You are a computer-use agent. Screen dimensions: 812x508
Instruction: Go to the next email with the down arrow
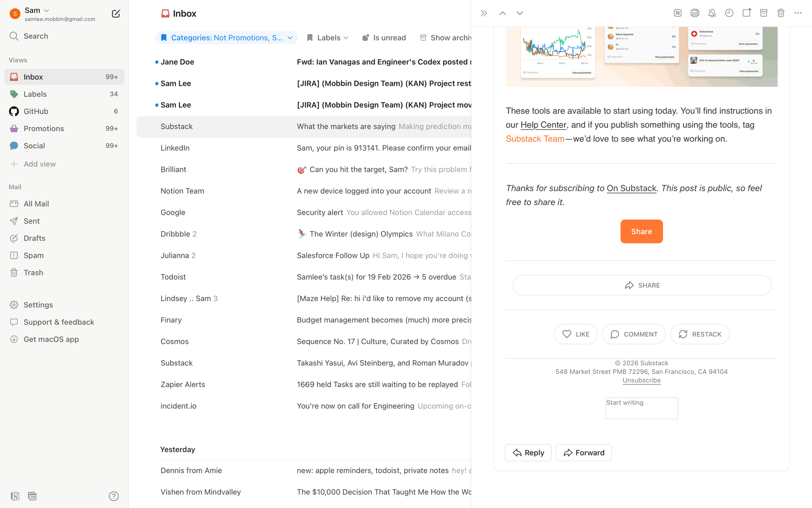pos(520,13)
